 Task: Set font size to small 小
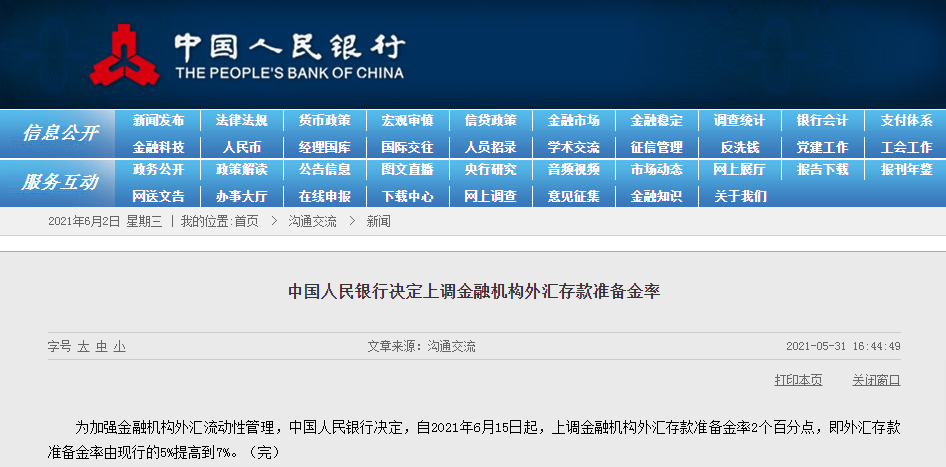tap(119, 346)
